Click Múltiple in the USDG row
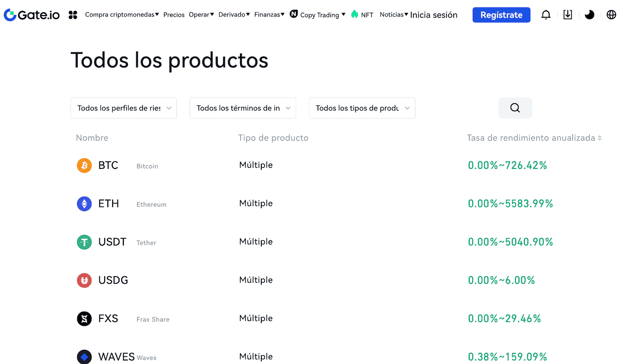 point(256,280)
